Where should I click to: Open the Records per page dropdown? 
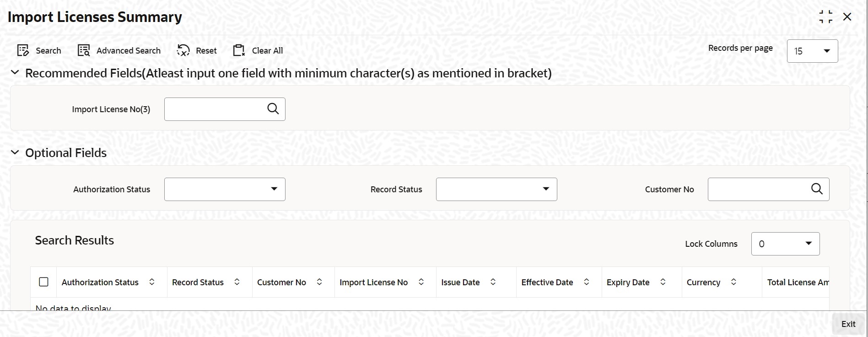click(x=812, y=51)
